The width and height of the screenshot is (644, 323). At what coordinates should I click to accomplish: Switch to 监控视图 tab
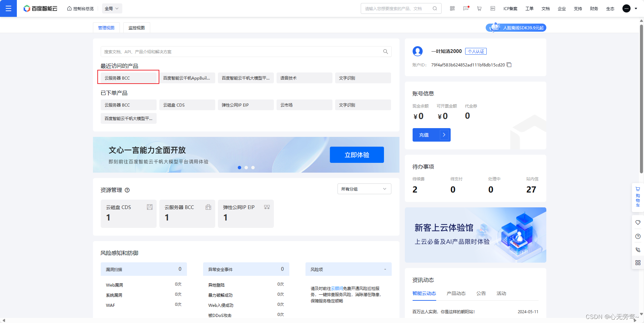tap(136, 28)
